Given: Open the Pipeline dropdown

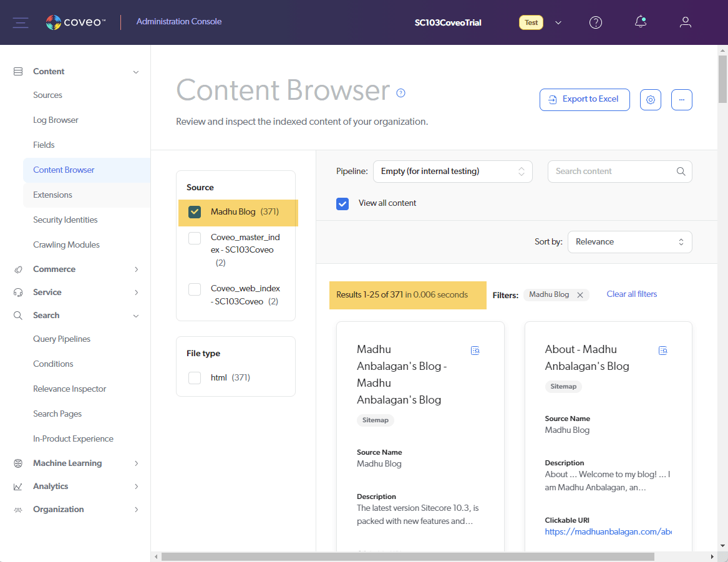Looking at the screenshot, I should (452, 172).
